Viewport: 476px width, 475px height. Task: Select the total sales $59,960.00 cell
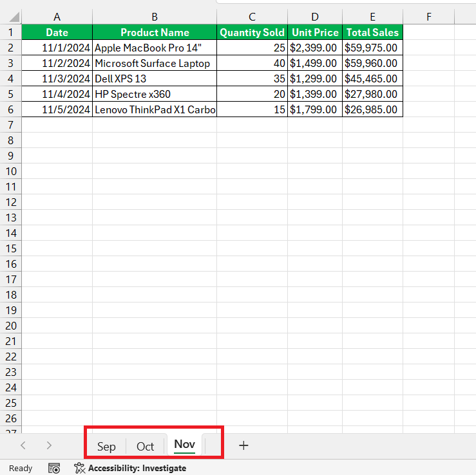[x=373, y=63]
